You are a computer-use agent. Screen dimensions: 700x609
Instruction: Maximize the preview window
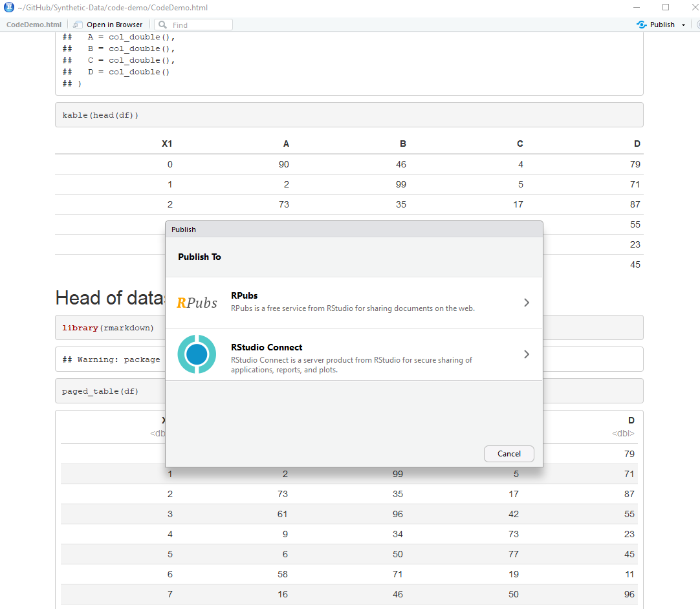click(x=666, y=7)
